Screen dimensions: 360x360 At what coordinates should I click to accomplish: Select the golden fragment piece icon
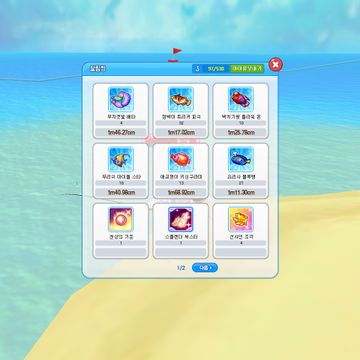(241, 219)
